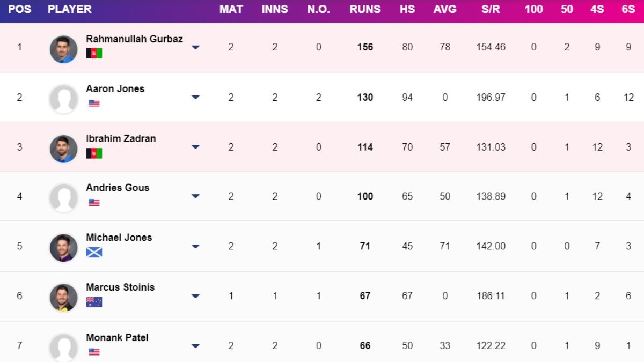644x362 pixels.
Task: Expand Monank Patel's details arrow
Action: [x=195, y=346]
